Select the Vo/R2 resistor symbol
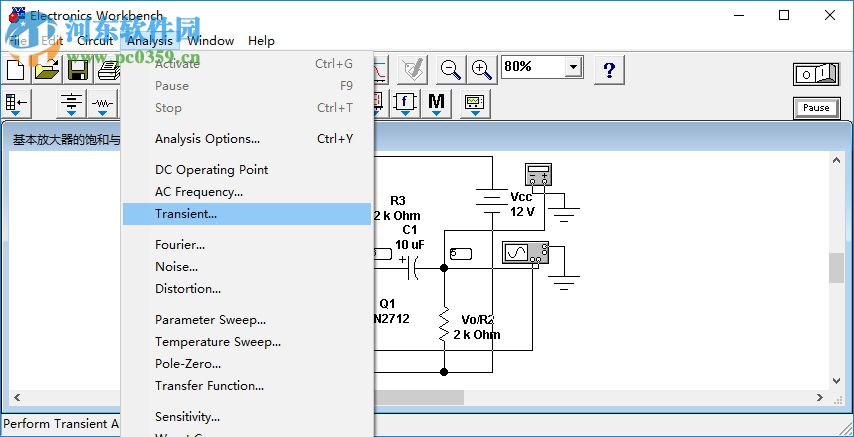This screenshot has height=437, width=854. [x=444, y=324]
